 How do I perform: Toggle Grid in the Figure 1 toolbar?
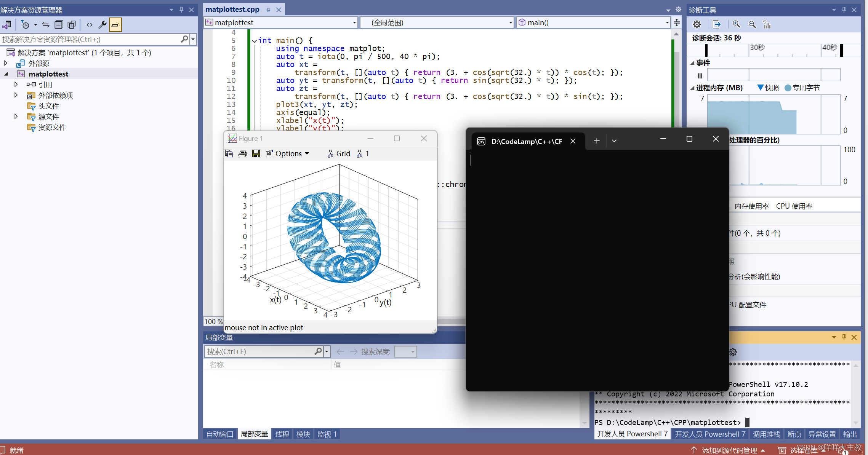339,153
